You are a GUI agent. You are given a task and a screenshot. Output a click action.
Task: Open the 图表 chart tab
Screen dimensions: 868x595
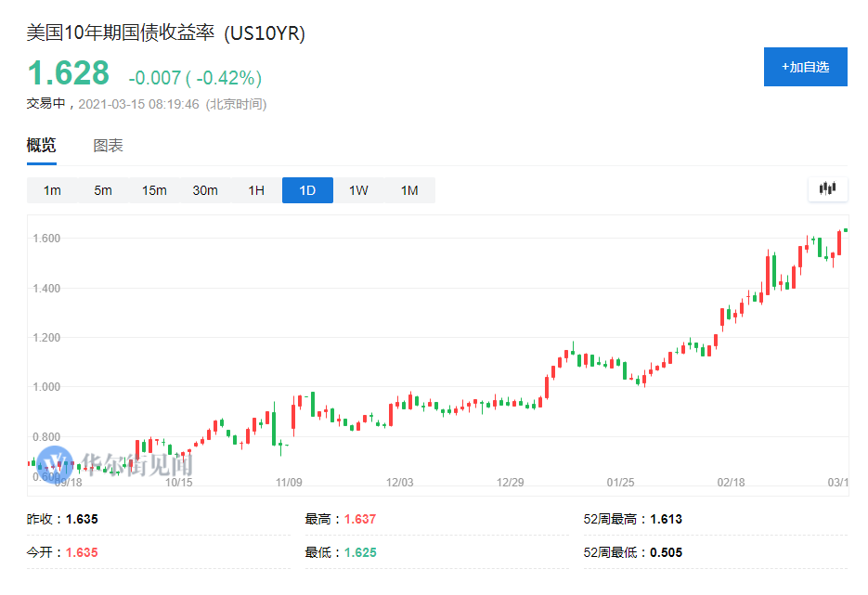point(109,146)
